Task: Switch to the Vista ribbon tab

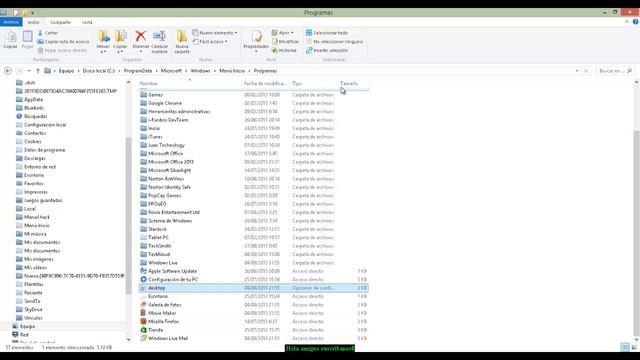Action: pyautogui.click(x=87, y=22)
